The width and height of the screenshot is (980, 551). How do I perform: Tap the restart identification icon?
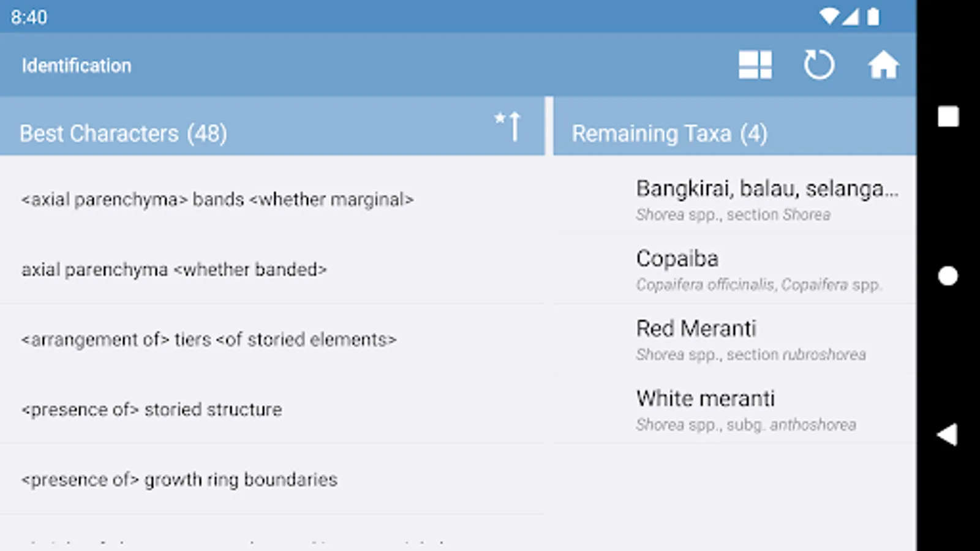(818, 65)
